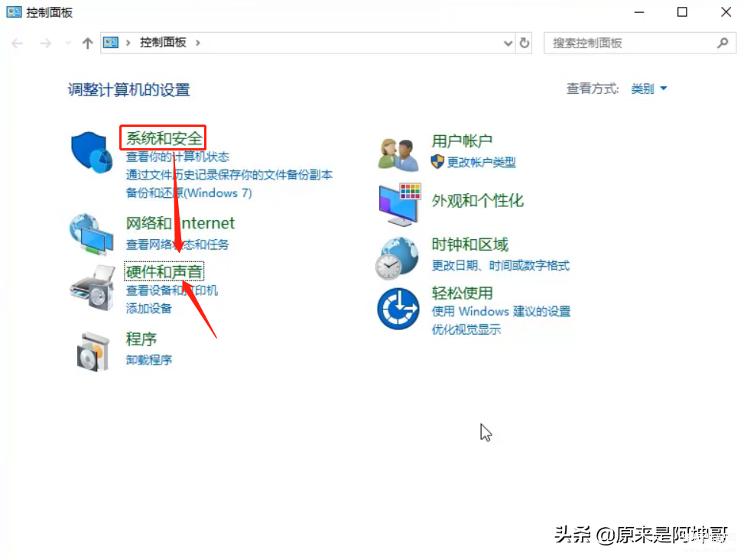The image size is (744, 560).
Task: Open 查看设备和打印机 link
Action: coord(172,290)
